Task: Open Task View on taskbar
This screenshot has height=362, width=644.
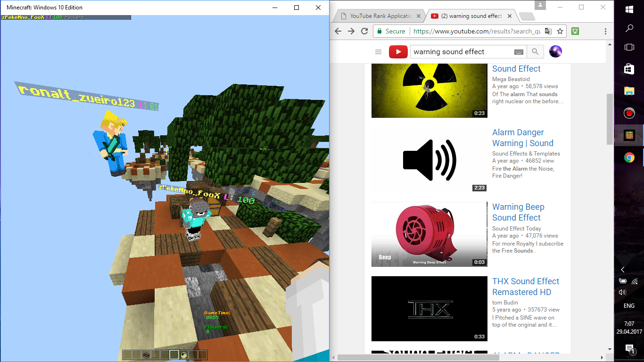Action: tap(629, 47)
